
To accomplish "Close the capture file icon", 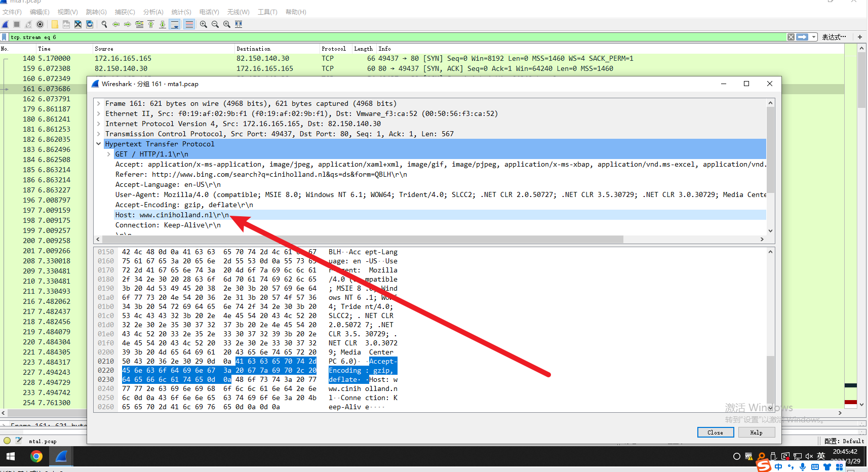I will (x=77, y=24).
